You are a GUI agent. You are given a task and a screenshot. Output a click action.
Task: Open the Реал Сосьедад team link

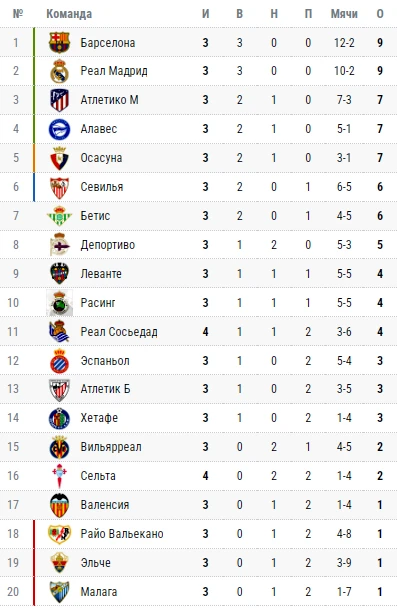pyautogui.click(x=119, y=332)
